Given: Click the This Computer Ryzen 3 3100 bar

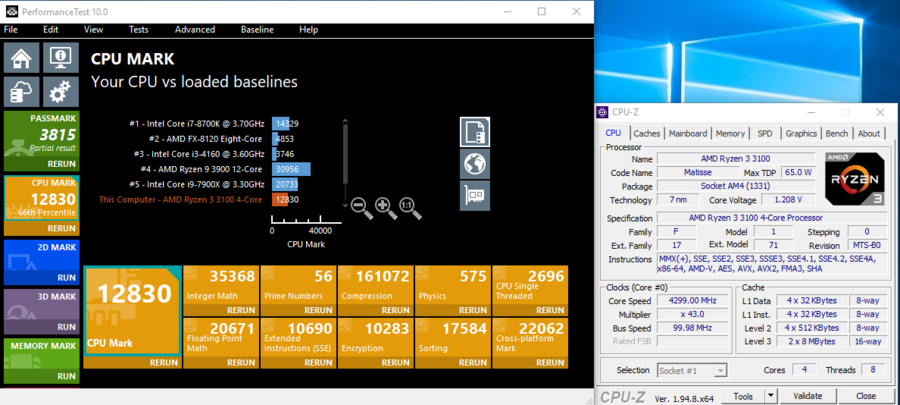Looking at the screenshot, I should coord(280,200).
